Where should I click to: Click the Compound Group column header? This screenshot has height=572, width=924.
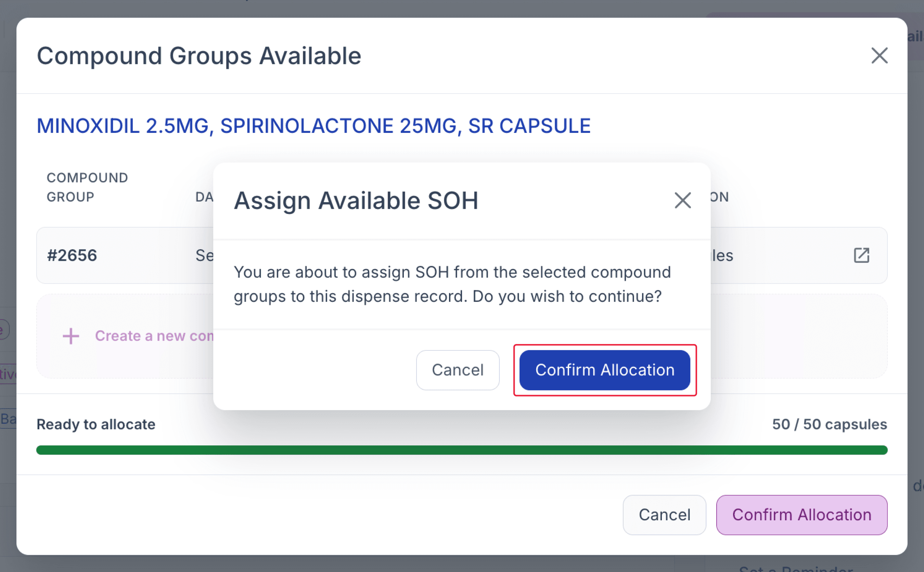pyautogui.click(x=87, y=187)
